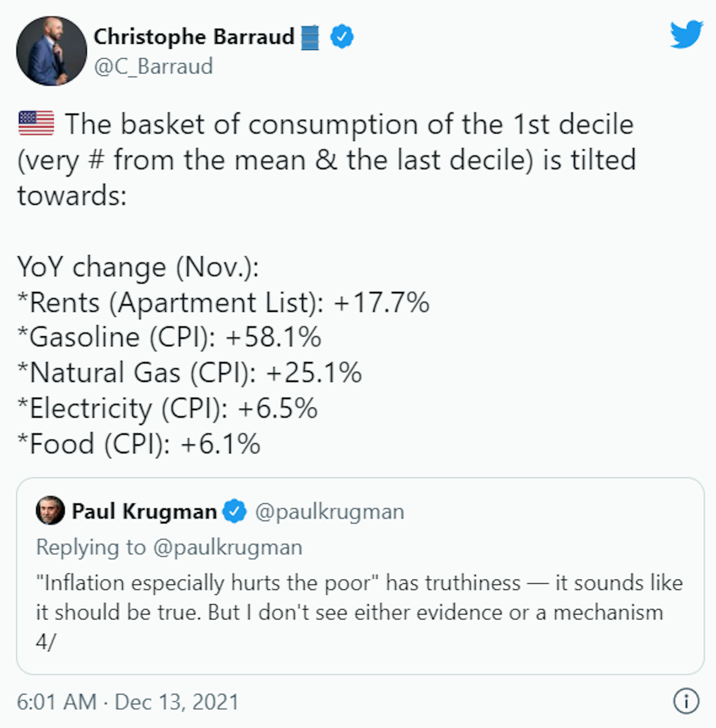
Task: Click the "YoY change (Nov.):" line
Action: click(138, 267)
